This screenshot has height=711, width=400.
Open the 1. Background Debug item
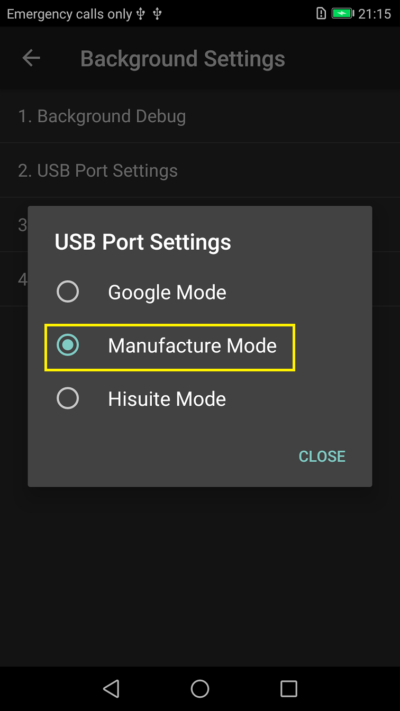(200, 117)
